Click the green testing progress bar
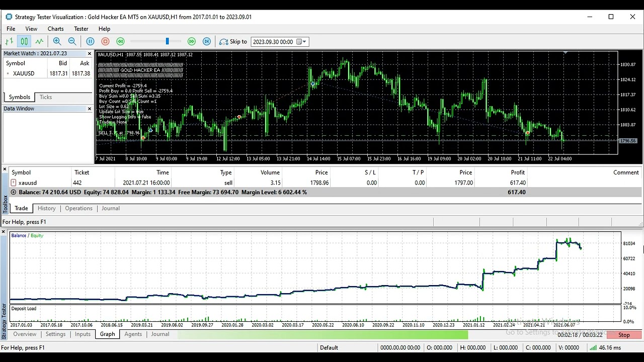 [x=323, y=335]
